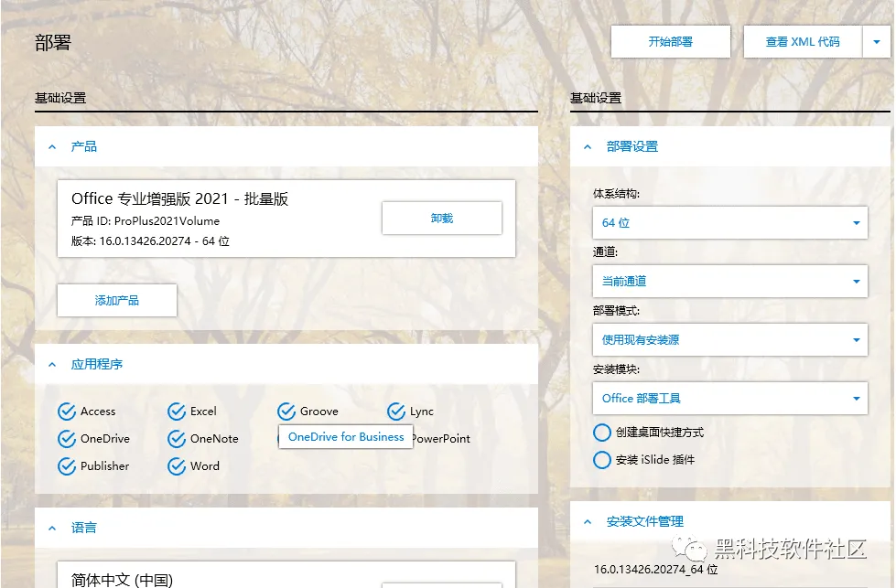Click 卸载 for Office 专业增强版 2021

pos(442,218)
